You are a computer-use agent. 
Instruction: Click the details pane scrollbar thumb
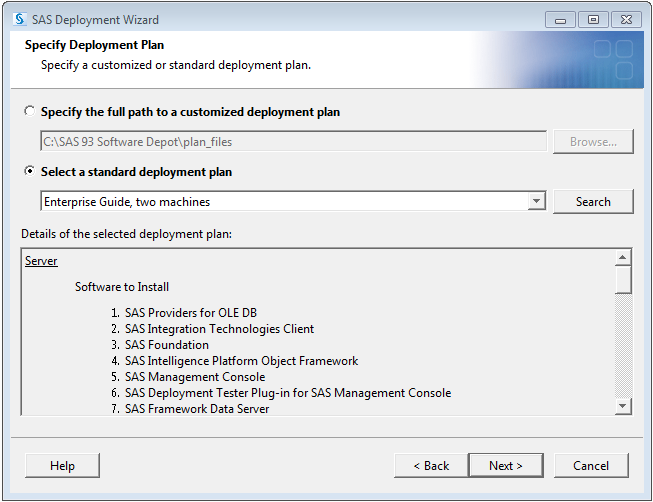tap(624, 279)
